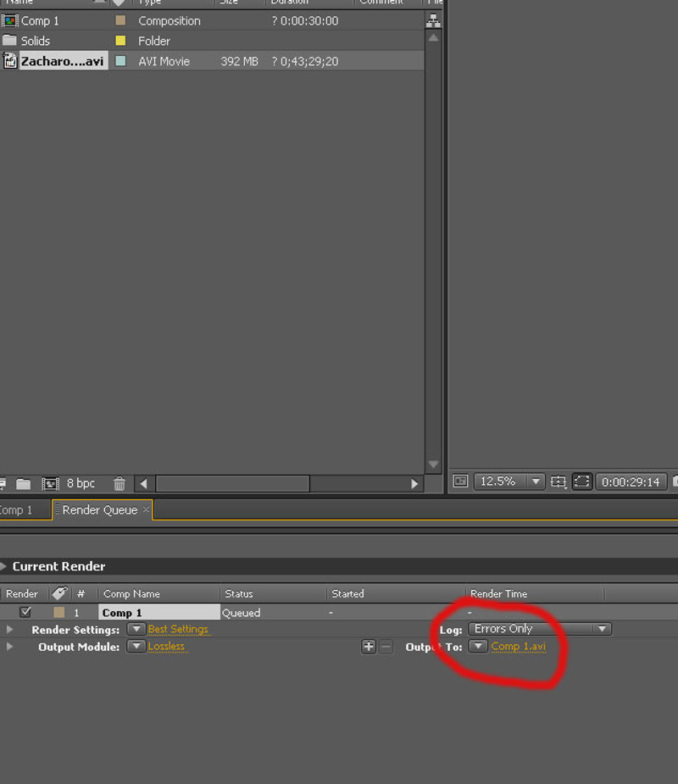Click the project flowchart view icon

[434, 20]
